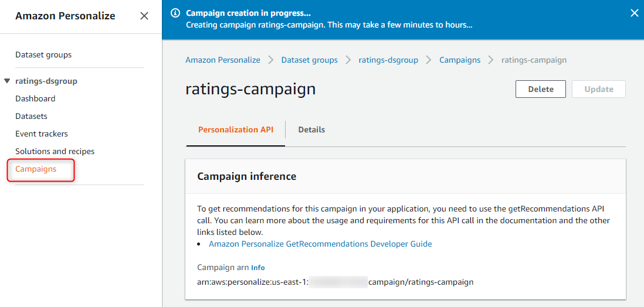The image size is (644, 307).
Task: Delete the ratings-campaign
Action: [x=541, y=89]
